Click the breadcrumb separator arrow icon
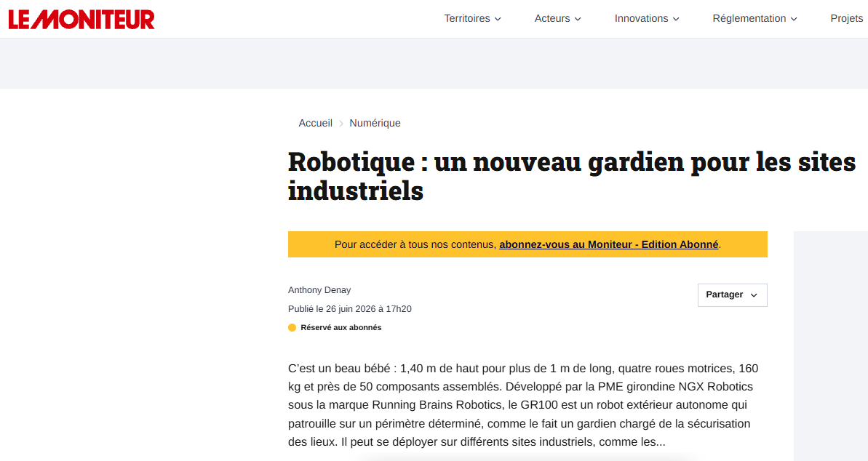The height and width of the screenshot is (461, 868). tap(341, 124)
